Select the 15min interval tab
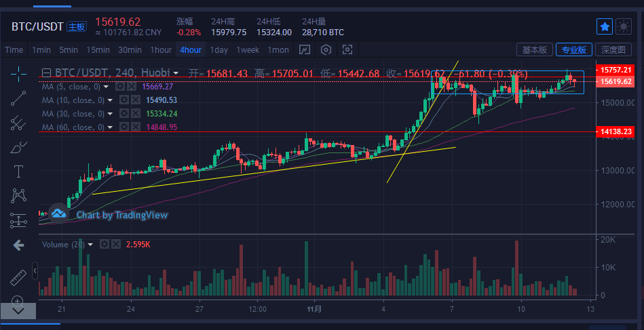 pyautogui.click(x=98, y=49)
